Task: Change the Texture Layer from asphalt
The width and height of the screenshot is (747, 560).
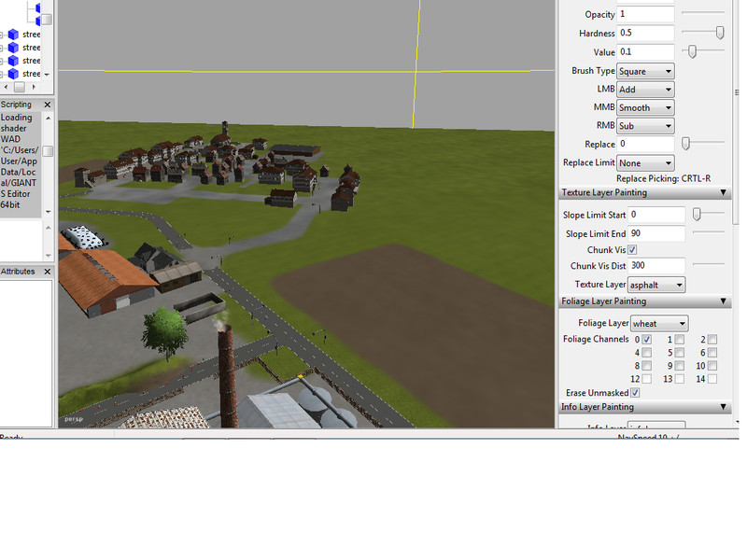Action: point(655,285)
